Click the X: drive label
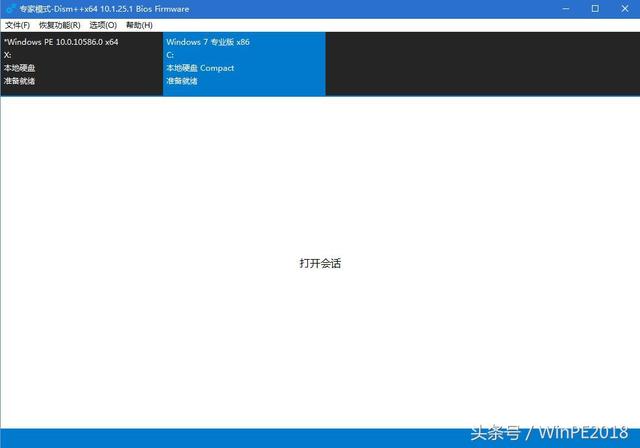 [x=8, y=55]
